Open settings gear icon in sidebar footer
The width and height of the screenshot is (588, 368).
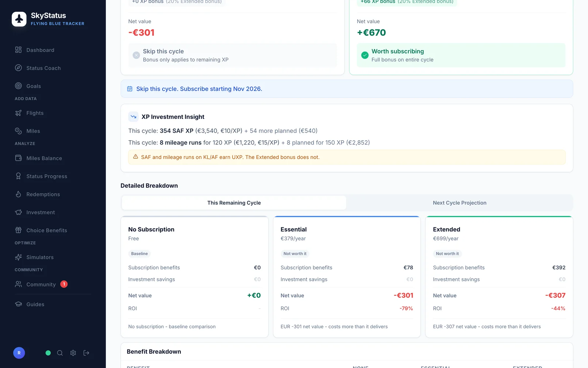pyautogui.click(x=73, y=353)
